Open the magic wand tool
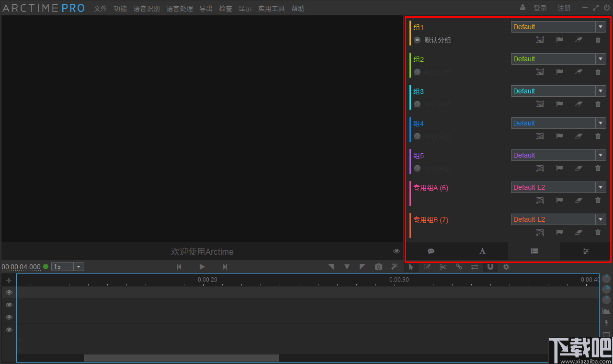613x364 pixels. 394,267
